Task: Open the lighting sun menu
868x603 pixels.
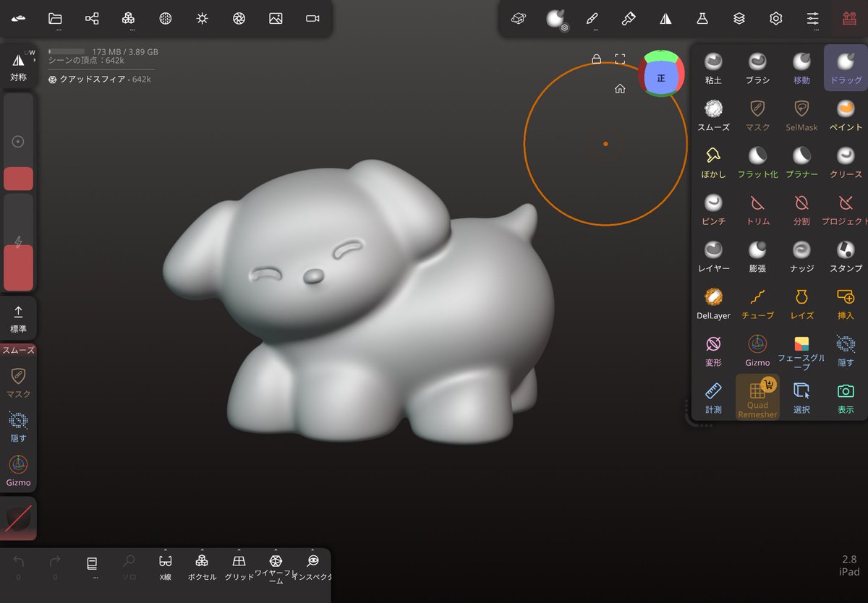Action: [x=202, y=19]
